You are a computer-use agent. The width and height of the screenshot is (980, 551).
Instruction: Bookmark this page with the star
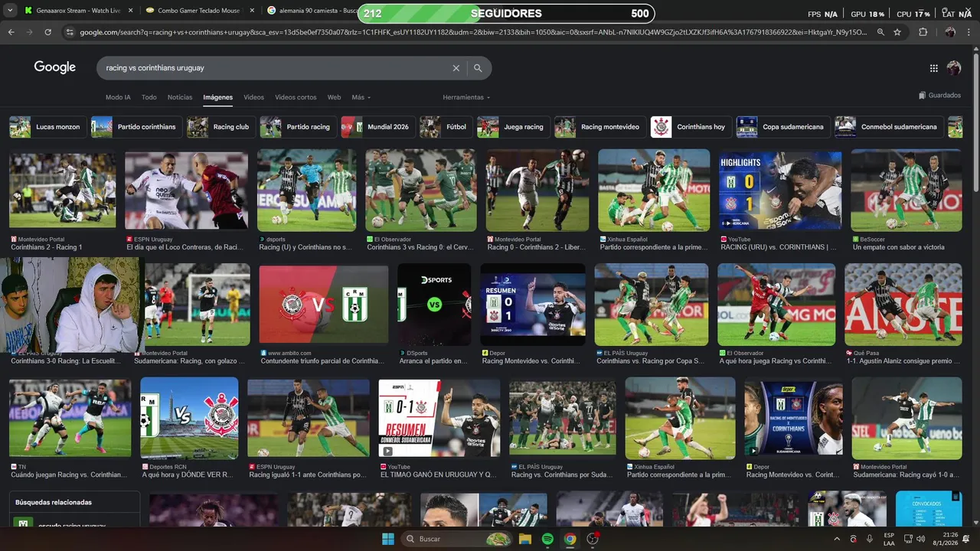click(897, 32)
